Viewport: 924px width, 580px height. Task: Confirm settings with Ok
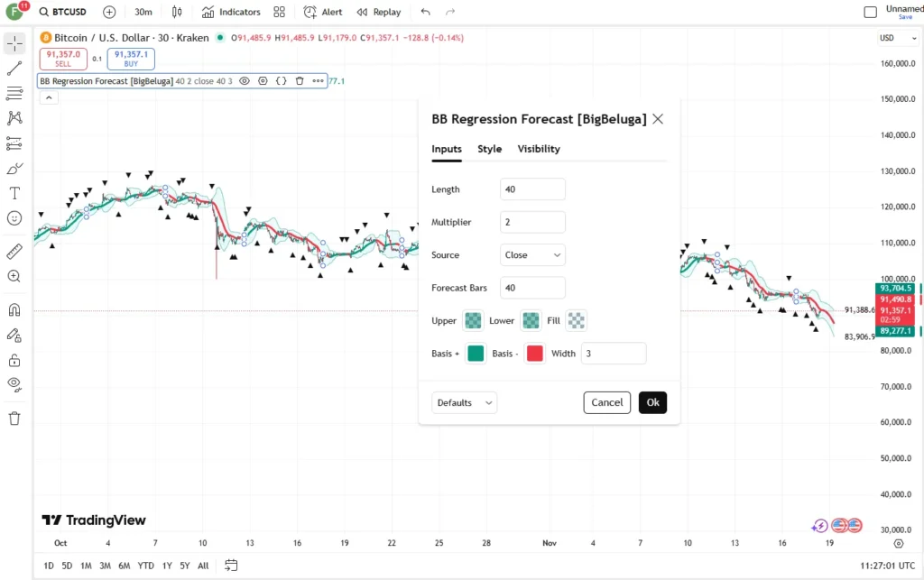[x=652, y=403]
